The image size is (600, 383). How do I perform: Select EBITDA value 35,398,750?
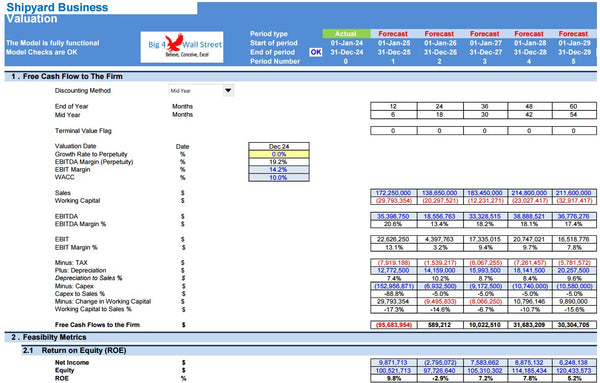pos(393,216)
